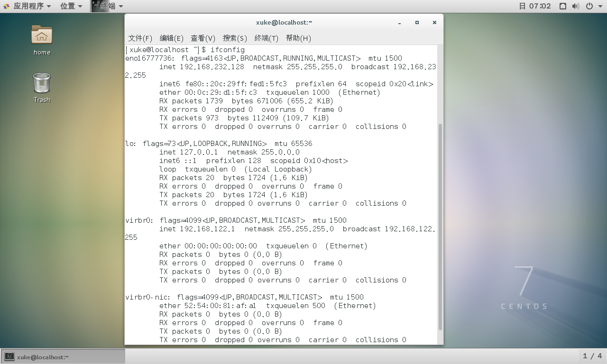Screen dimensions: 607x364
Task: Minimize the terminal window
Action: (x=400, y=22)
